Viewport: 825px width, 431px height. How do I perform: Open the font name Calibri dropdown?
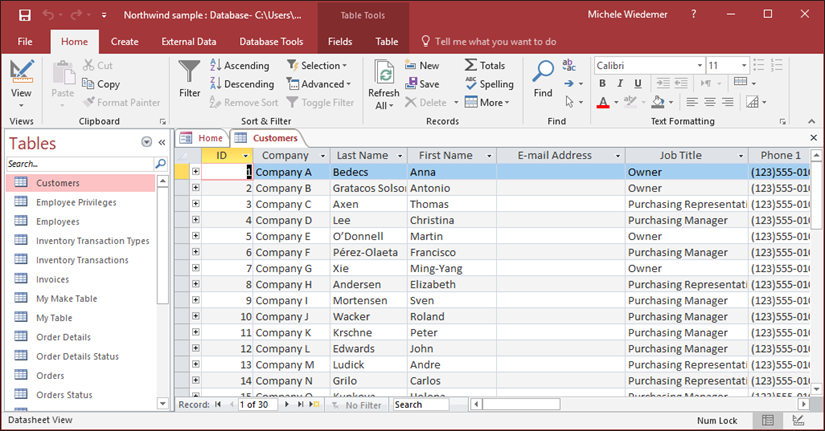pos(700,65)
